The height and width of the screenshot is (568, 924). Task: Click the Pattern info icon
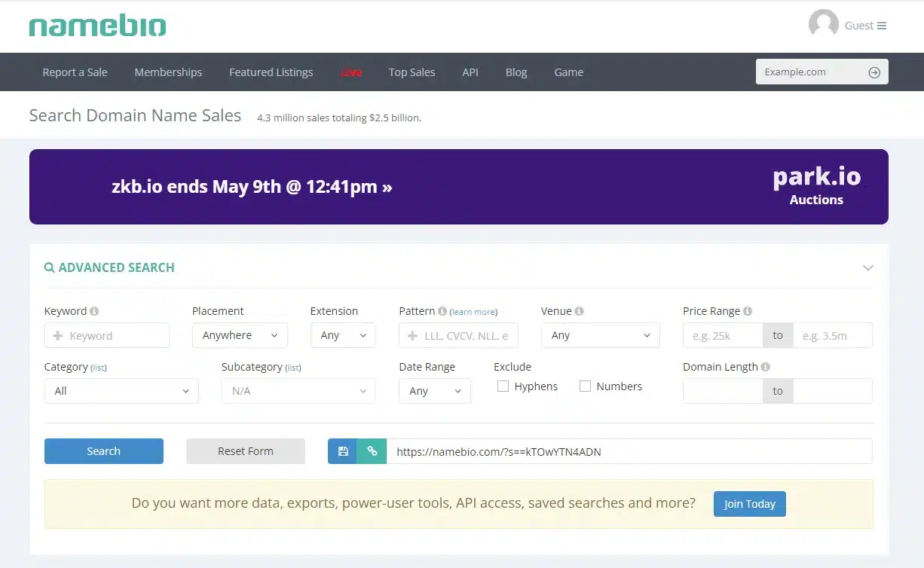click(x=442, y=311)
